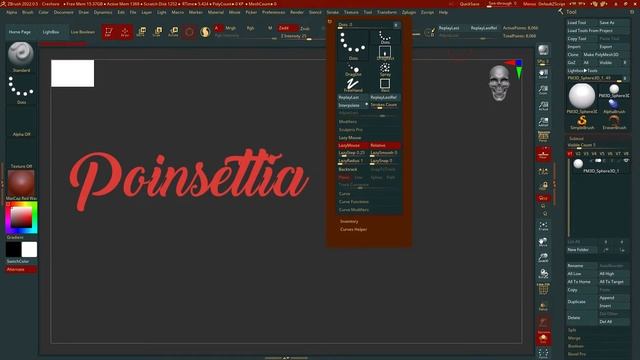This screenshot has width=640, height=360.
Task: Open the Preferences menu
Action: coord(273,12)
